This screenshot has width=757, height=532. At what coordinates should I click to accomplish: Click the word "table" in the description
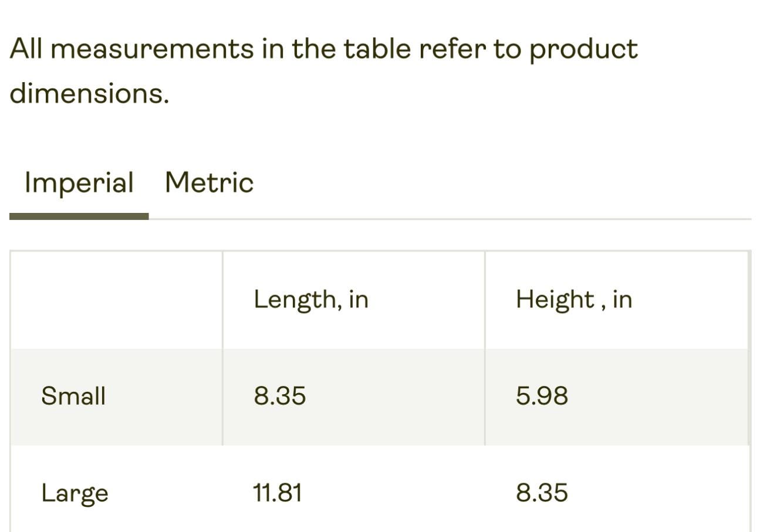(x=377, y=48)
